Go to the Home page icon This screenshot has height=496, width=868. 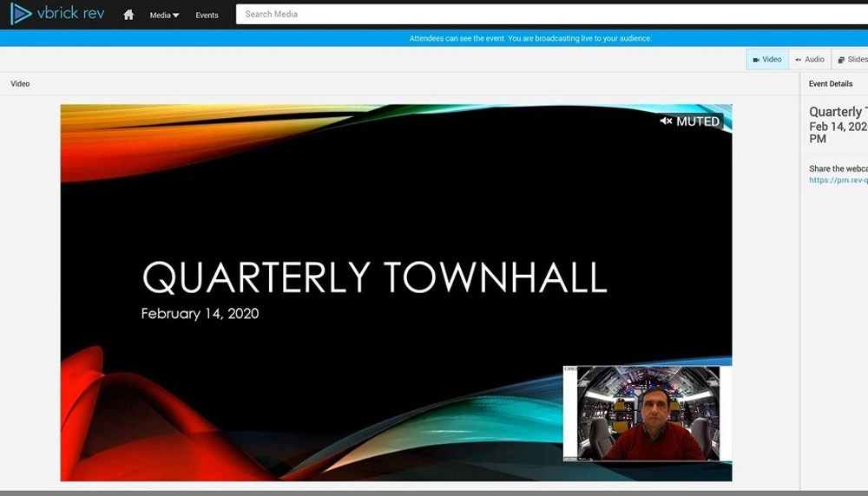pos(128,15)
